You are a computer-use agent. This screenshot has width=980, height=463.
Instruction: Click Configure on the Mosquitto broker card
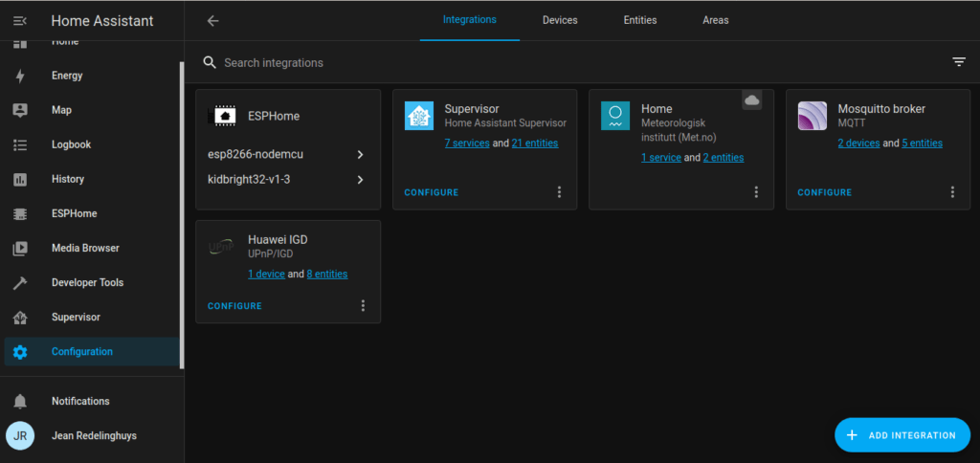(824, 192)
